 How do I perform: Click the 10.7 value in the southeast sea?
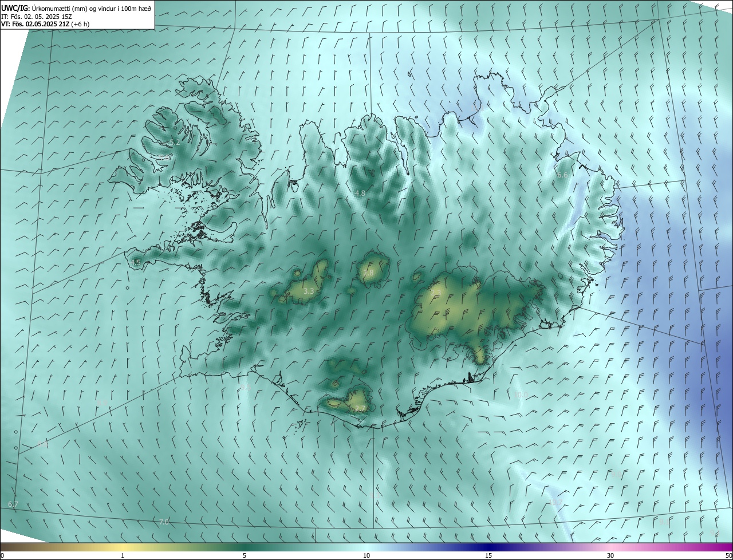tap(556, 503)
